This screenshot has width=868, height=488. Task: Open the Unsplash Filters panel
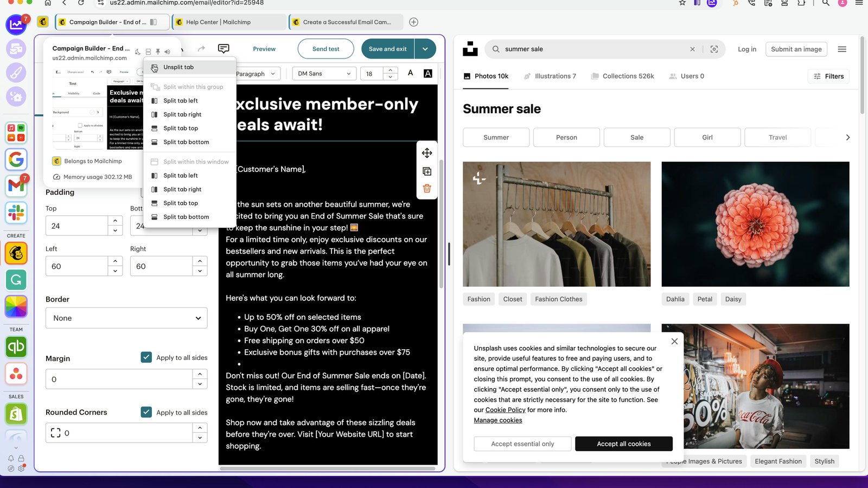(x=829, y=76)
